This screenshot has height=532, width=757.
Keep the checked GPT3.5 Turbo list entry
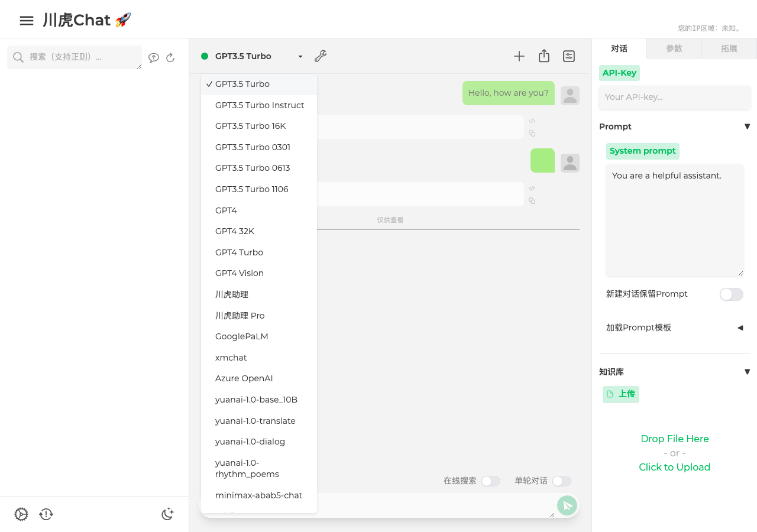[x=259, y=84]
